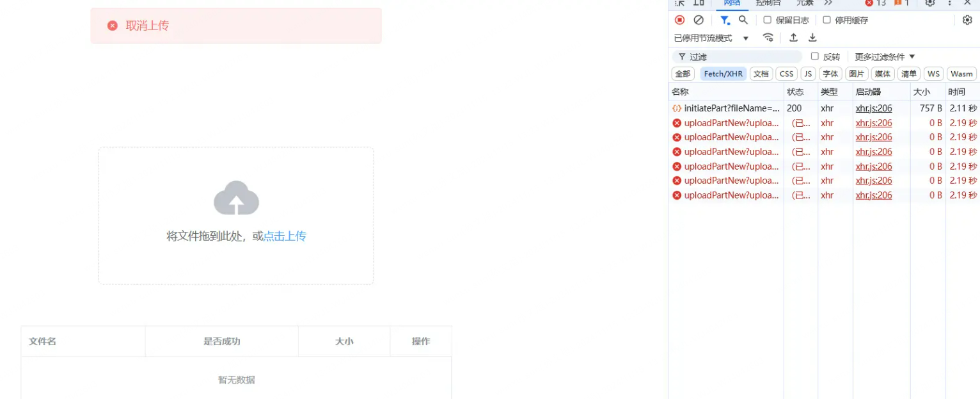This screenshot has width=980, height=399.
Task: Clear the network log
Action: (699, 20)
